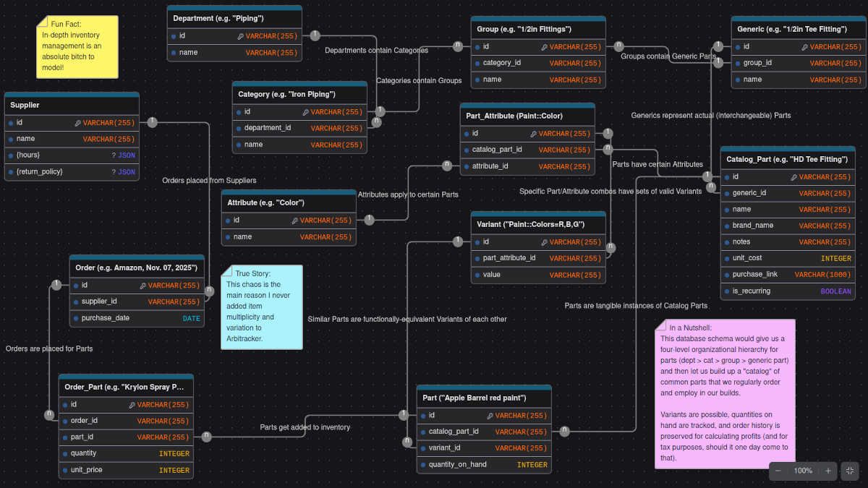Viewport: 868px width, 488px height.
Task: Click the key icon in Catalog_Part id row
Action: coord(793,177)
